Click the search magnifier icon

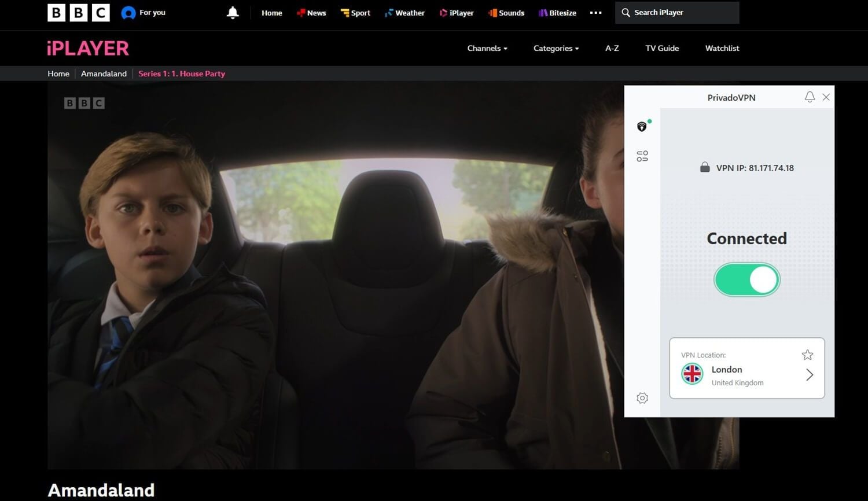pos(626,13)
